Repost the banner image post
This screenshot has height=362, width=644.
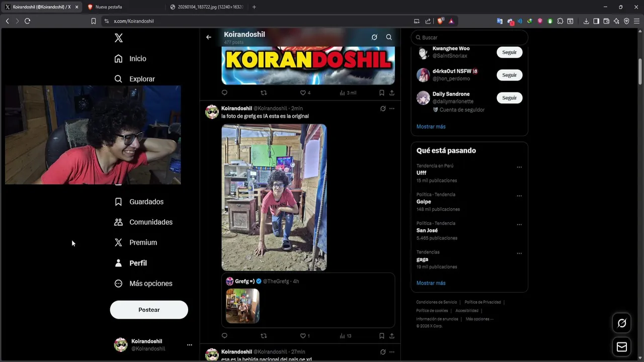(x=264, y=93)
